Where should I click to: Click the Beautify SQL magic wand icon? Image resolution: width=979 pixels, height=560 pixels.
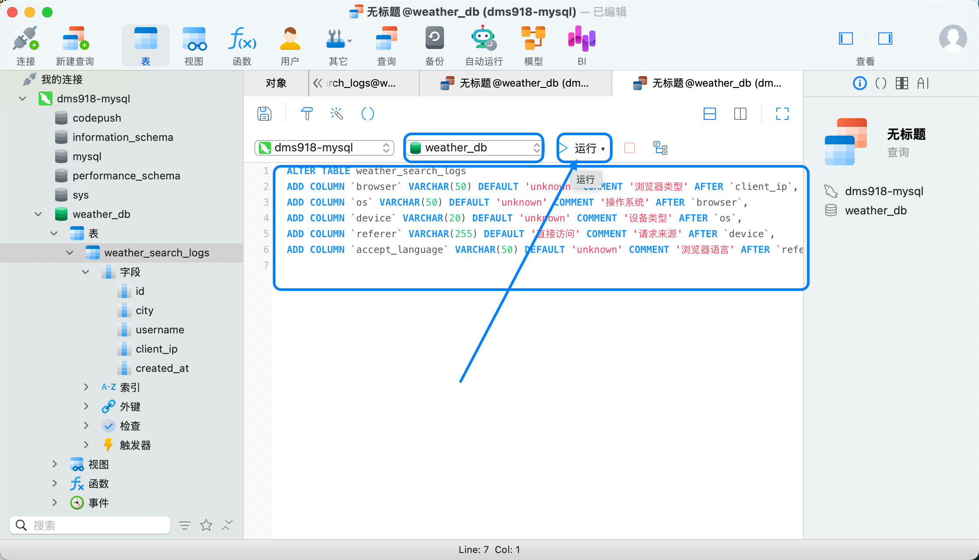coord(337,114)
